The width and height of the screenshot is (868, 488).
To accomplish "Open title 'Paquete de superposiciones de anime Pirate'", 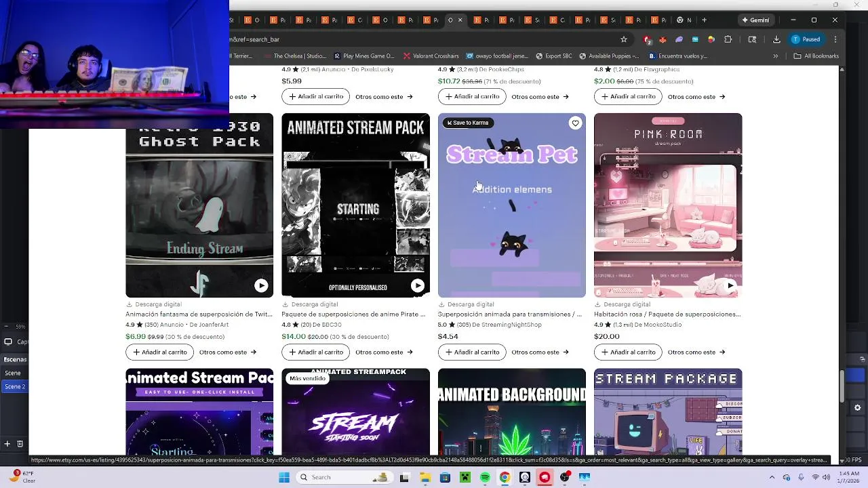I will (x=353, y=314).
